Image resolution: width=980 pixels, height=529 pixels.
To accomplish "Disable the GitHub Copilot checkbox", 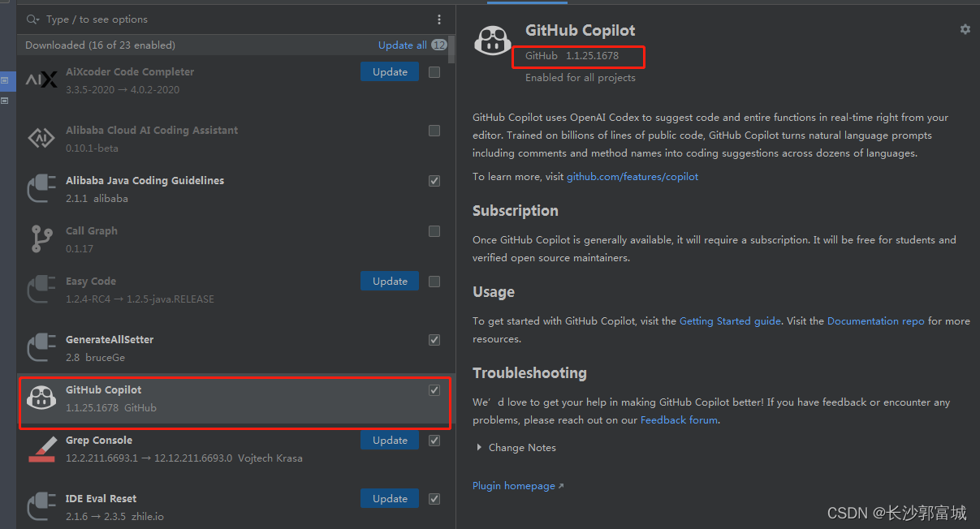I will (x=434, y=389).
